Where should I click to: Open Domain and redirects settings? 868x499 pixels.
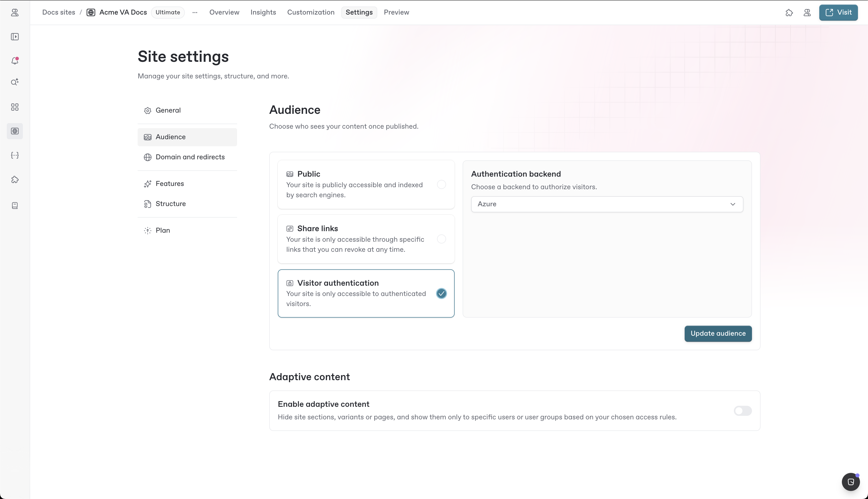190,157
